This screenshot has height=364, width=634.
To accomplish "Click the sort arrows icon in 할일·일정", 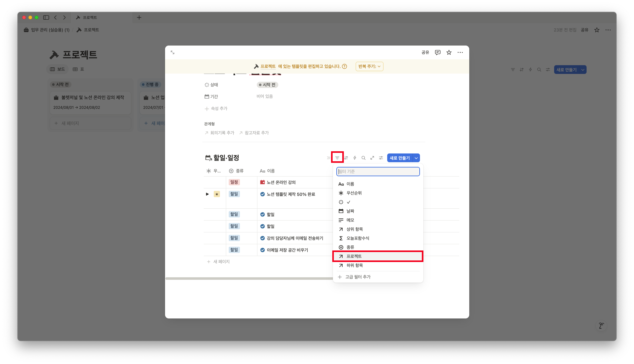I will pyautogui.click(x=346, y=158).
